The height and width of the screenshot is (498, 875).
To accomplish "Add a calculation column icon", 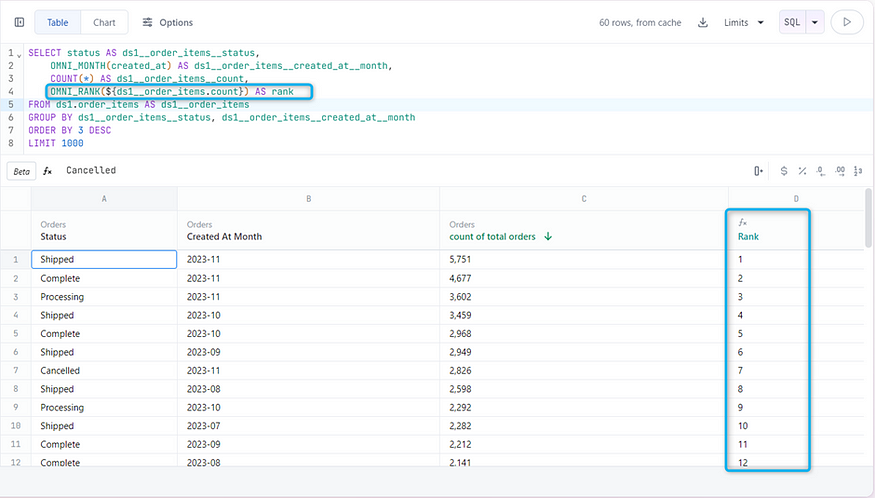I will pyautogui.click(x=758, y=171).
